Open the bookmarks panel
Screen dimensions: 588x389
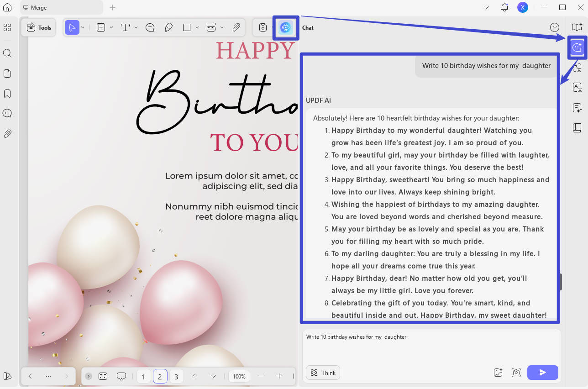click(x=7, y=94)
